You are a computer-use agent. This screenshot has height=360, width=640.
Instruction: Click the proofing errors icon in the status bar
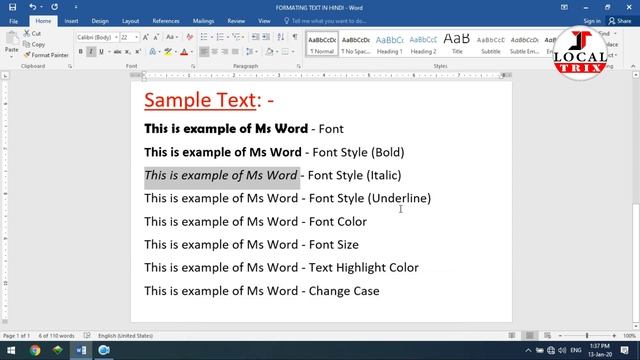(x=87, y=336)
